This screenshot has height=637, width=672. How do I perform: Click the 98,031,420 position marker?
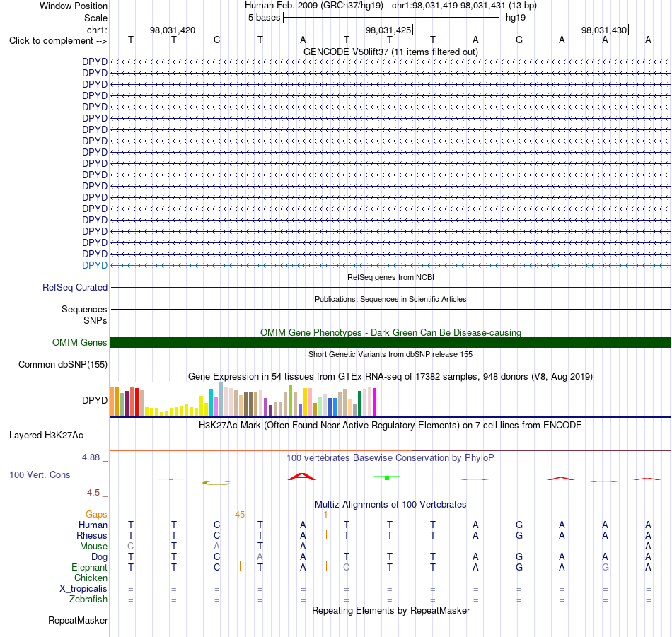tap(173, 30)
